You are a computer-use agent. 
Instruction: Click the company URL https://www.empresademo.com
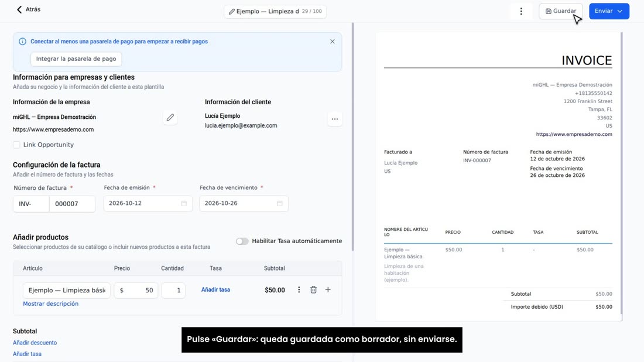pos(53,129)
